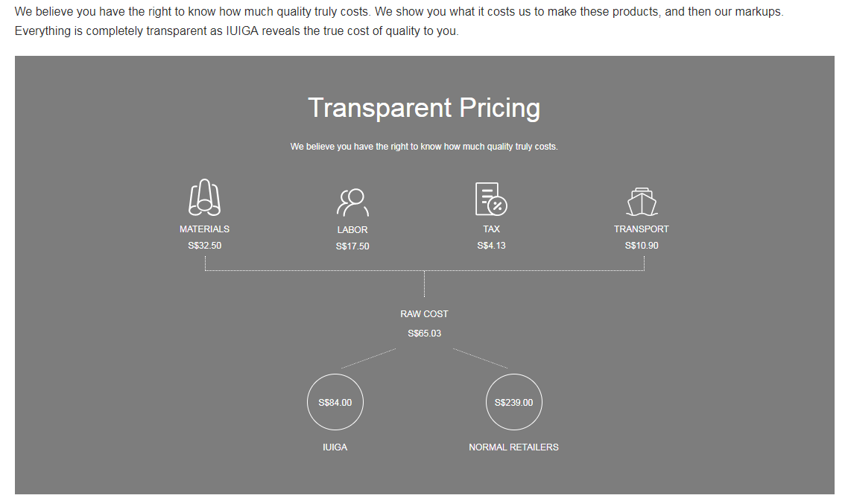This screenshot has width=848, height=504.
Task: Click the TAX label
Action: coord(491,229)
